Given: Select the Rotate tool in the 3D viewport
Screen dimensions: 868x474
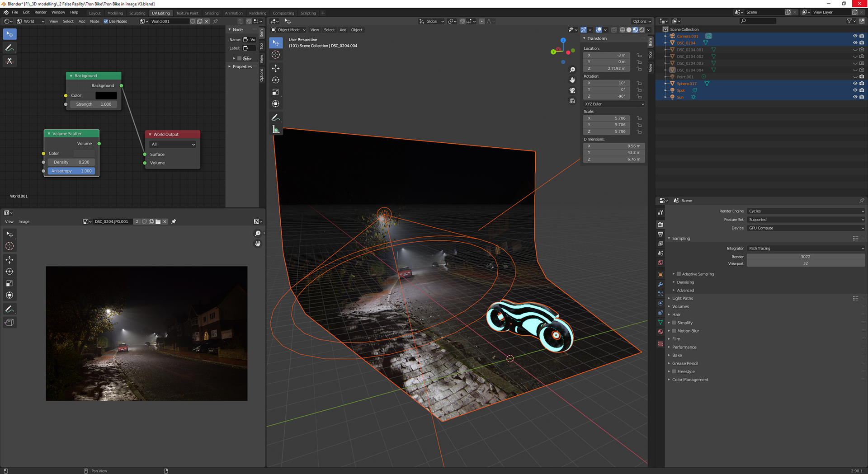Looking at the screenshot, I should coord(275,80).
